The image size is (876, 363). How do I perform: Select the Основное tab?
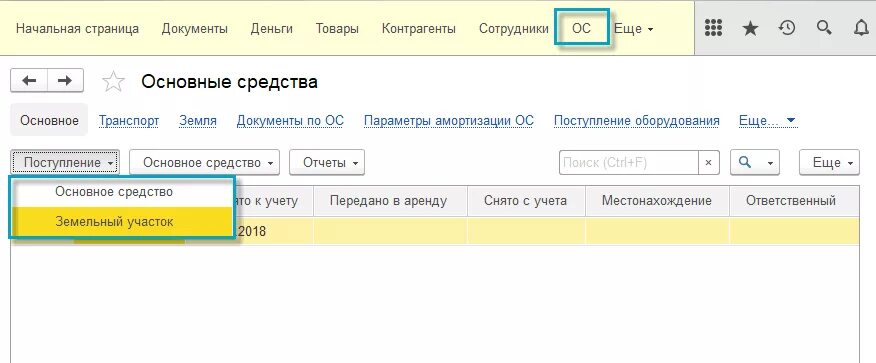[x=49, y=120]
